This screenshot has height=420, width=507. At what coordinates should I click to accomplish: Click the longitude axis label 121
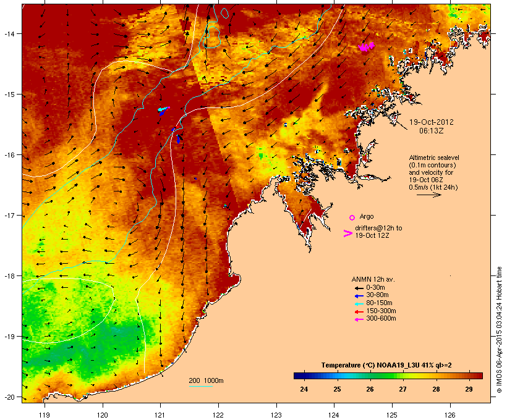tap(160, 415)
